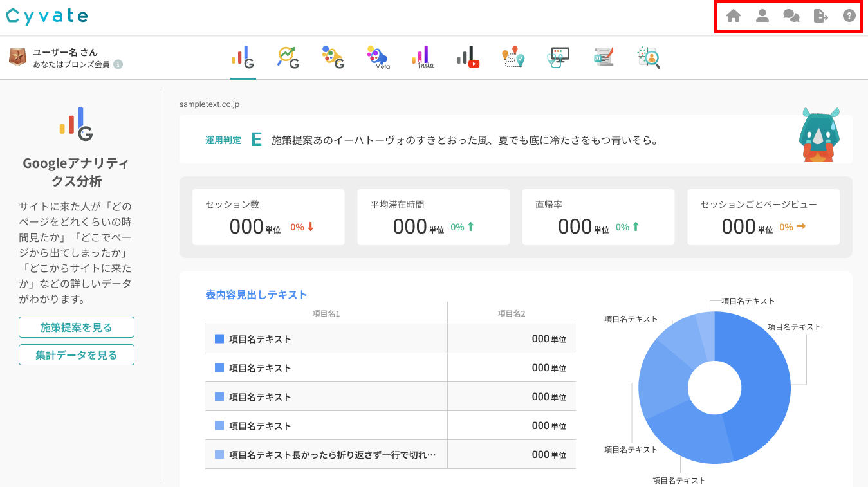Click the Cyvate logo
Viewport: 868px width, 487px height.
click(47, 17)
